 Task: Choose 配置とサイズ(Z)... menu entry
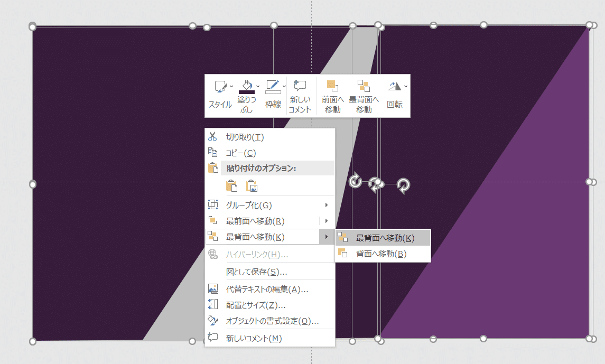click(269, 305)
